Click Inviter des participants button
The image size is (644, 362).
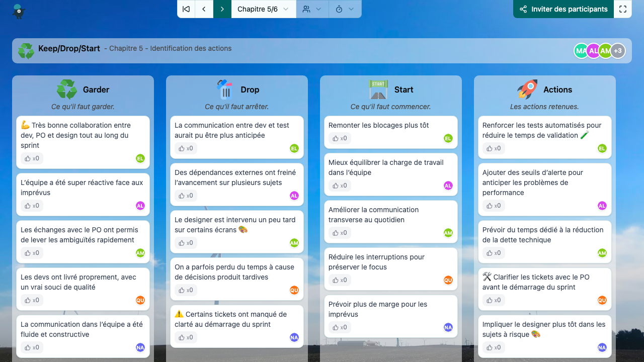563,9
